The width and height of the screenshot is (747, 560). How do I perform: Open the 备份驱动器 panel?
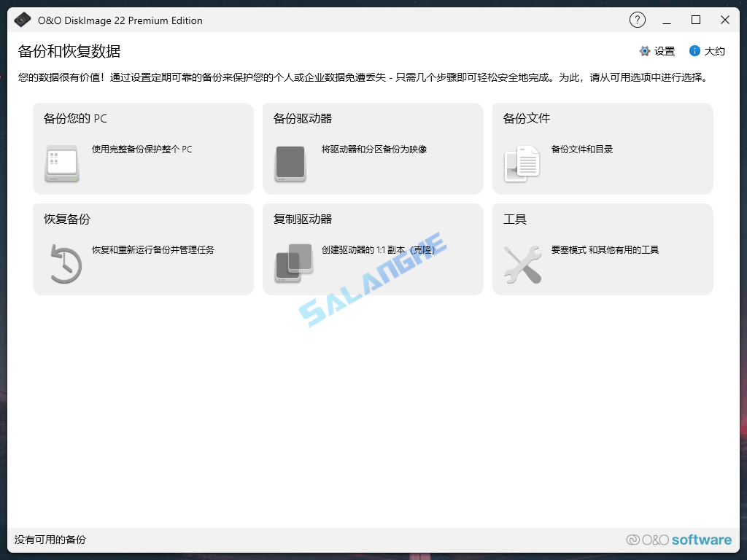point(373,148)
